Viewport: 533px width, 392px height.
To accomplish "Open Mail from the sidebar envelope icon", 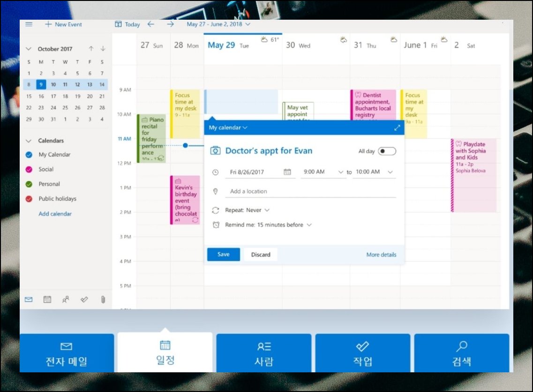I will pyautogui.click(x=29, y=300).
